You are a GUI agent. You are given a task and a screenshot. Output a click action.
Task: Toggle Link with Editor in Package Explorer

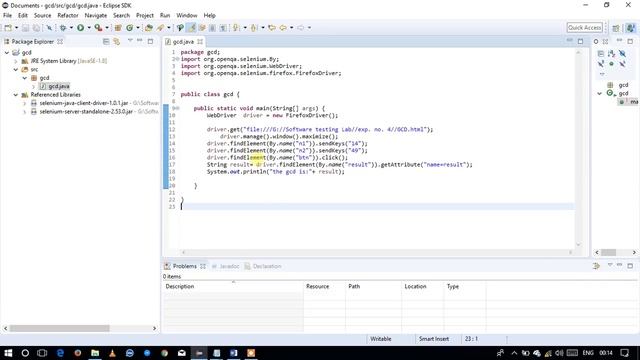point(117,42)
